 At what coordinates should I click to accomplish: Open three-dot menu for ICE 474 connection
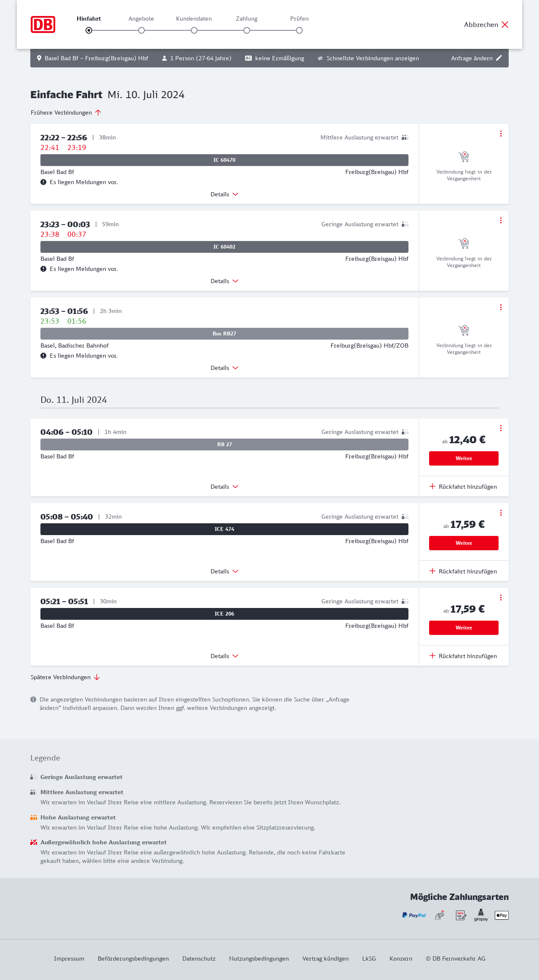click(x=501, y=513)
